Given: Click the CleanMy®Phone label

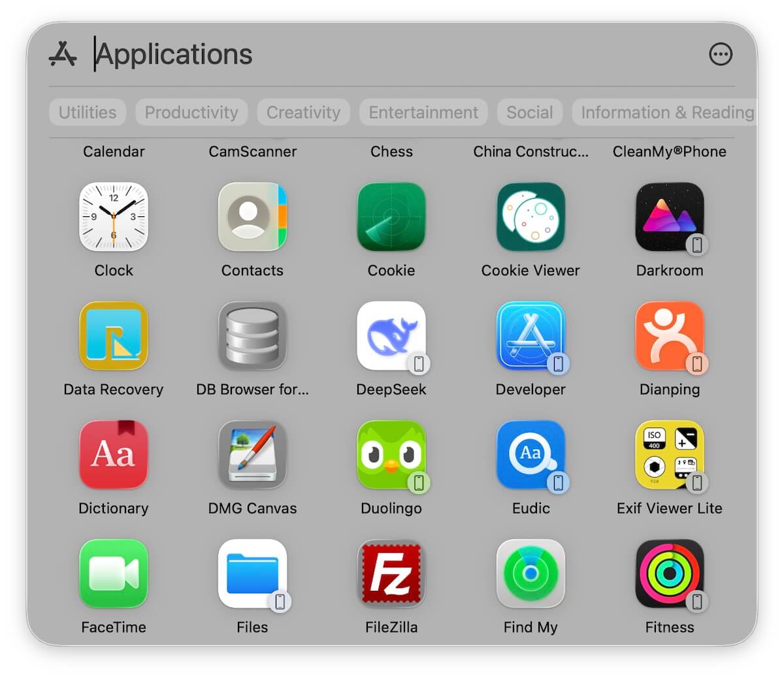Looking at the screenshot, I should pos(670,152).
